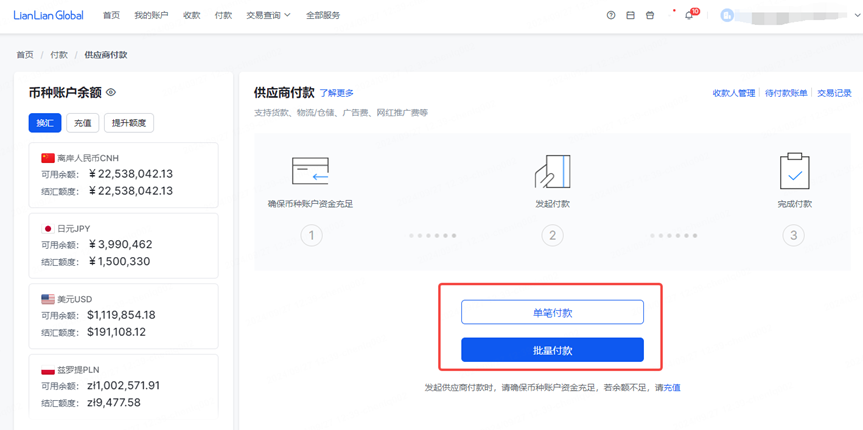Select the 离岸人民币CNH account label
Screen dimensions: 863x430
[x=88, y=158]
